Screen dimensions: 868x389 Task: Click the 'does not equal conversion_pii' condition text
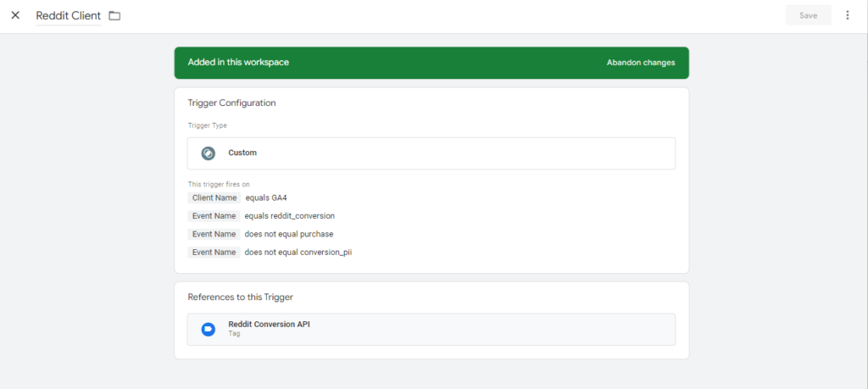pos(298,253)
